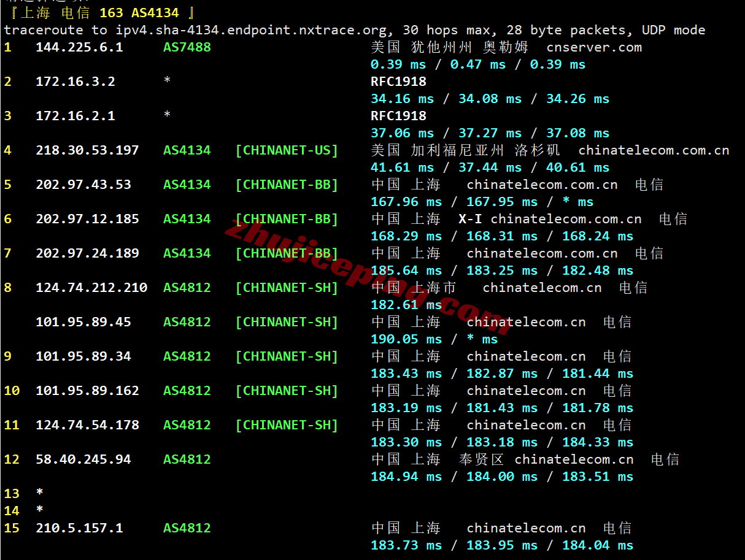Click latency 190.05 ms line
Screen dimensions: 745x560
[434, 339]
